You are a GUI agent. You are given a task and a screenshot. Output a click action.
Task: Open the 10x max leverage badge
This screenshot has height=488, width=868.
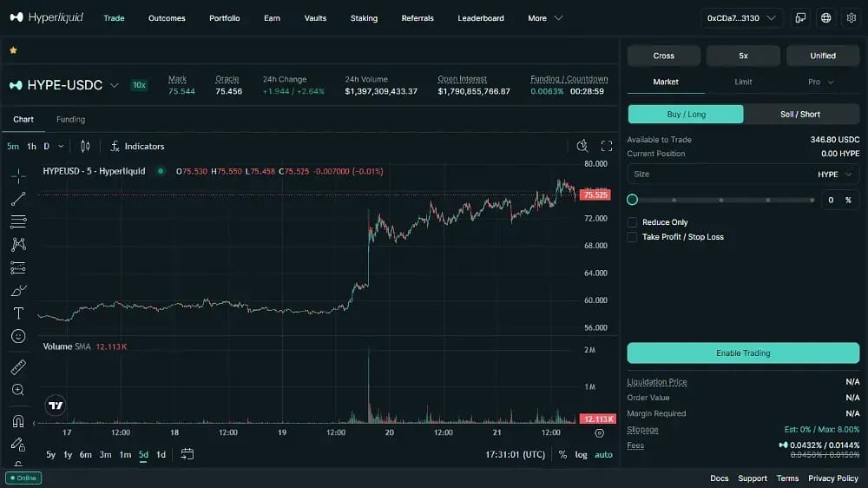tap(139, 85)
